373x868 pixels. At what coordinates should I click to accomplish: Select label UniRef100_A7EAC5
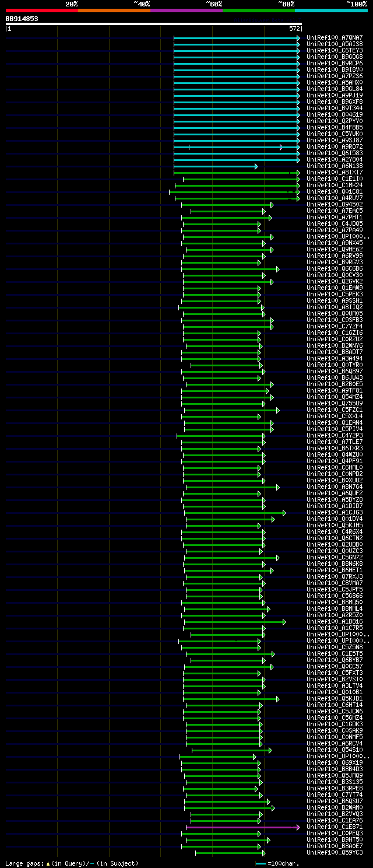pos(335,211)
